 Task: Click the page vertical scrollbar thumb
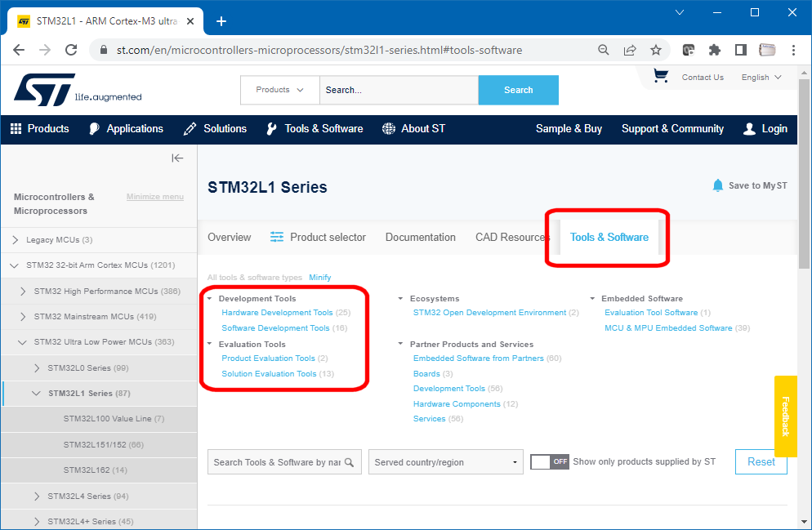(x=804, y=173)
